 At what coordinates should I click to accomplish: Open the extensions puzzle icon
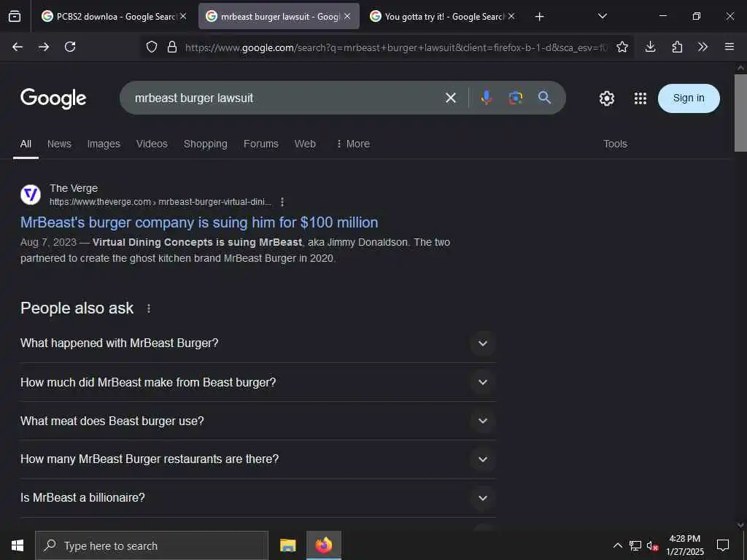coord(677,47)
